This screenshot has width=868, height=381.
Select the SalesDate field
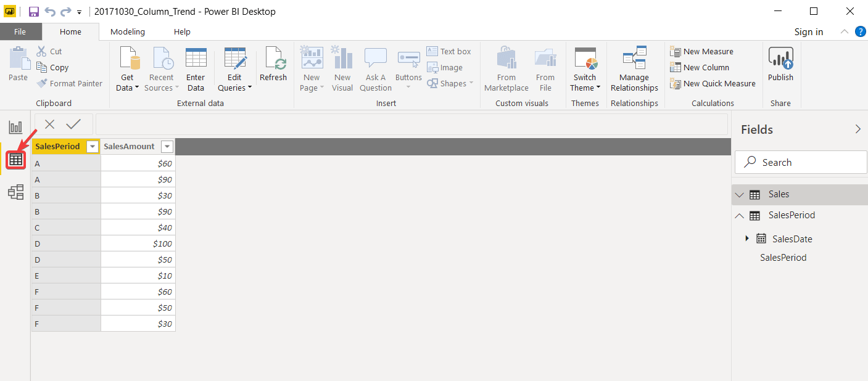tap(792, 239)
